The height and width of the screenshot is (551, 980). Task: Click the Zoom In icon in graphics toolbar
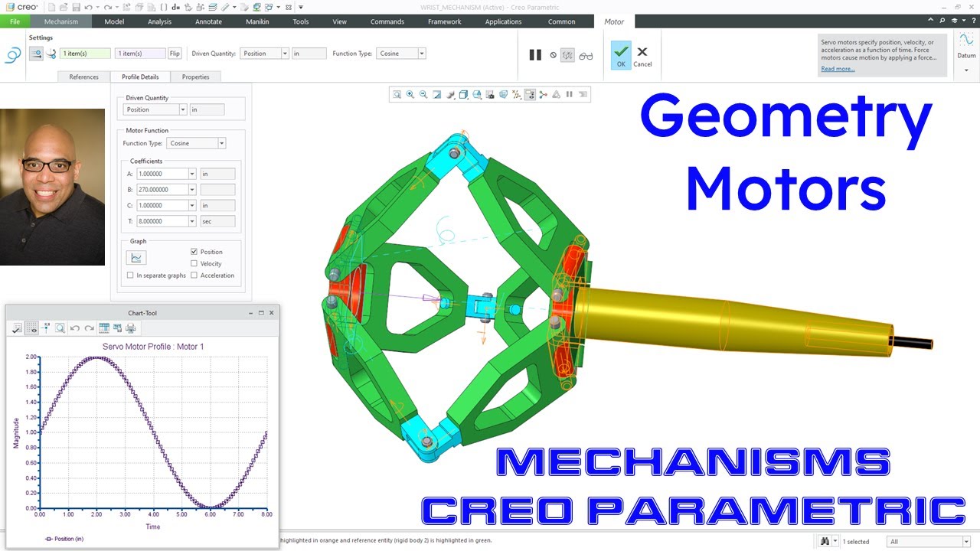[x=410, y=95]
